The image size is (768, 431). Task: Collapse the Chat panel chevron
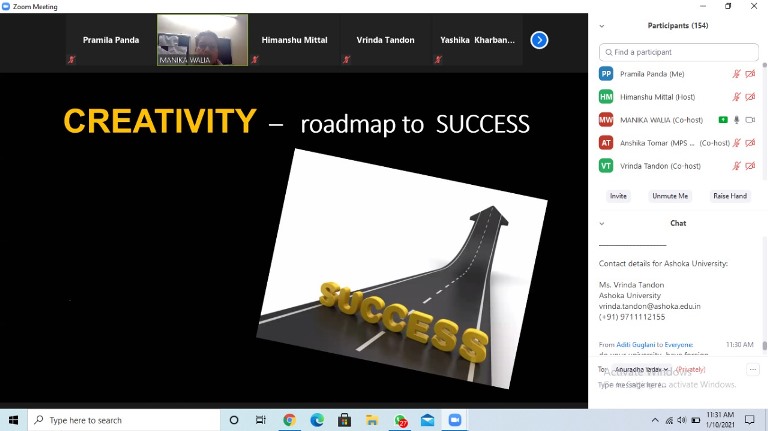602,223
